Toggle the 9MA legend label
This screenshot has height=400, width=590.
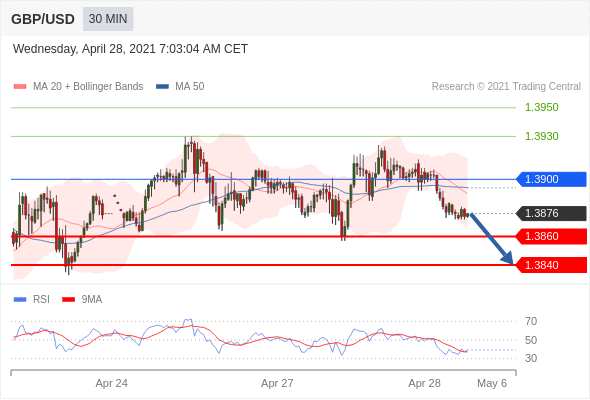pyautogui.click(x=92, y=300)
